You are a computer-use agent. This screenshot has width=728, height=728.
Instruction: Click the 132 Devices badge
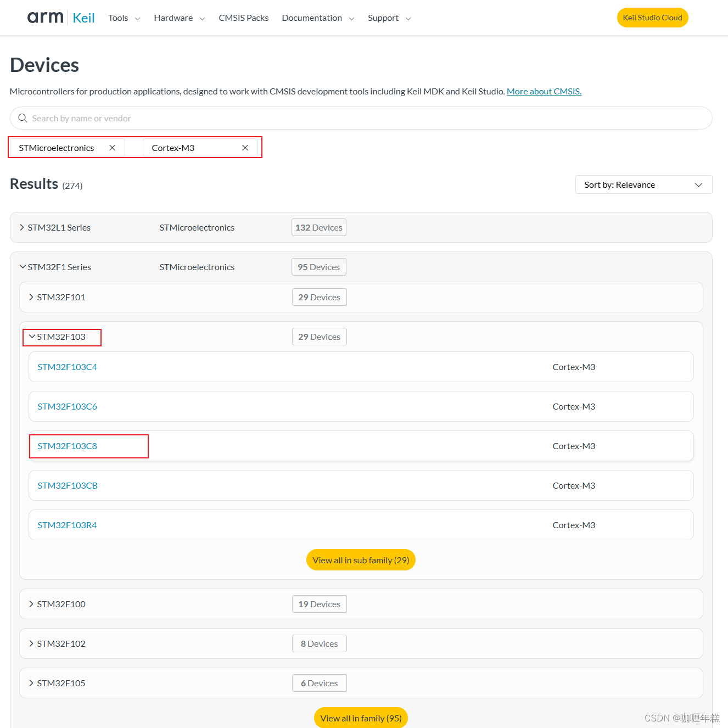(319, 227)
